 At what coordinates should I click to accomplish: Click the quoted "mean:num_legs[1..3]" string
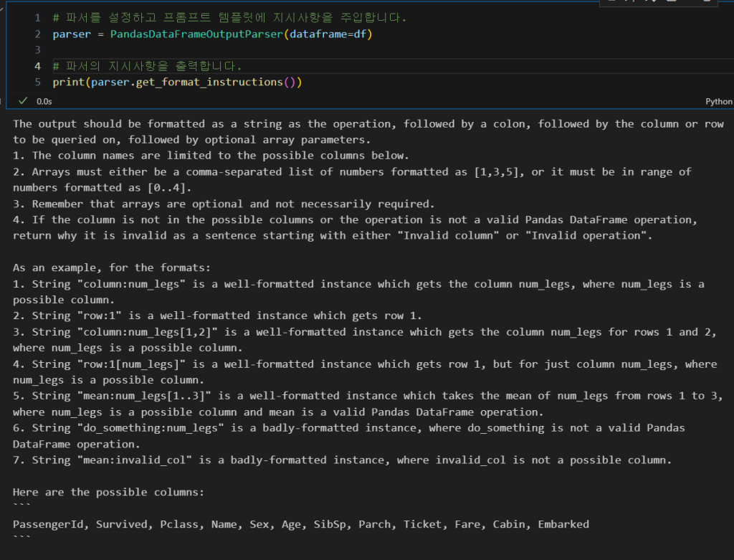(144, 396)
